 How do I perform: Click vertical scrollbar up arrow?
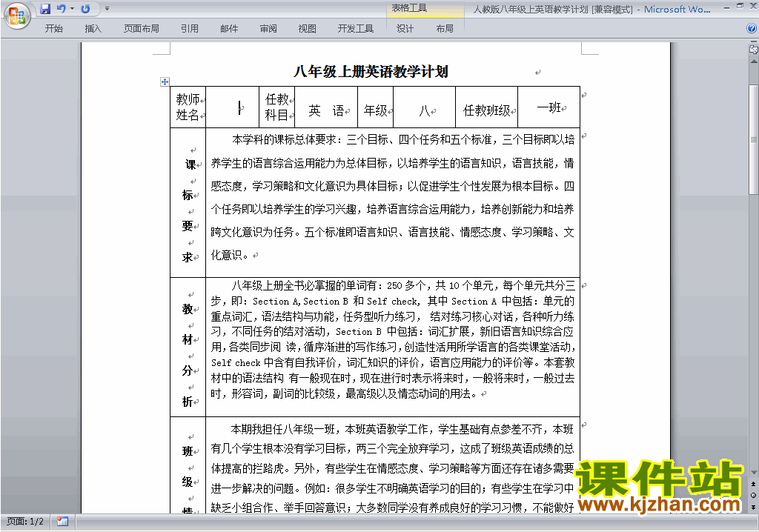pyautogui.click(x=754, y=61)
